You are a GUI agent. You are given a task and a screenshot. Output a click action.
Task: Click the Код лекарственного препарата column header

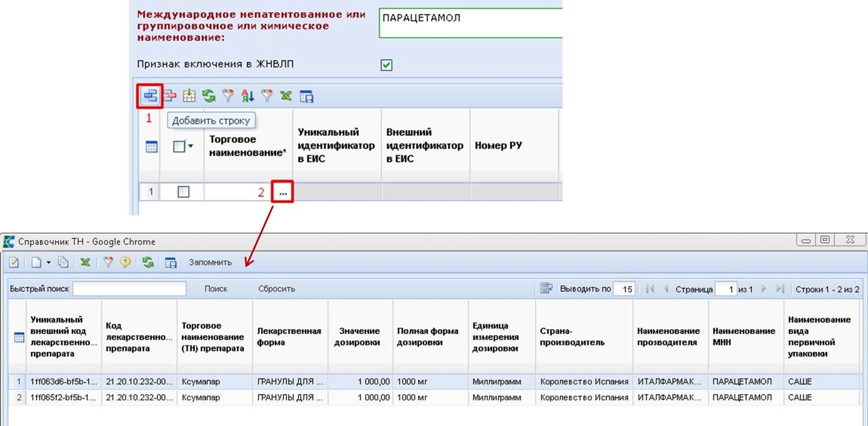click(x=139, y=337)
